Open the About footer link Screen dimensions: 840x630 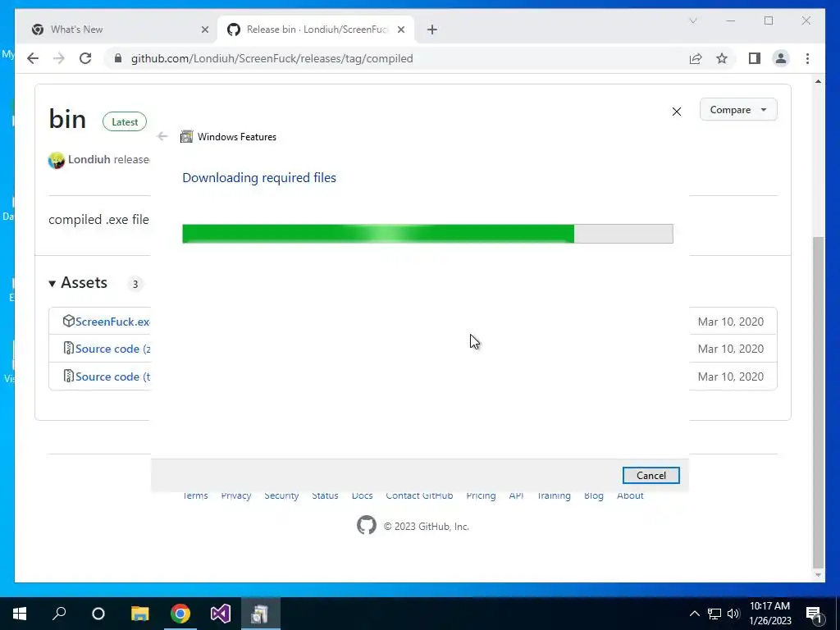[630, 495]
